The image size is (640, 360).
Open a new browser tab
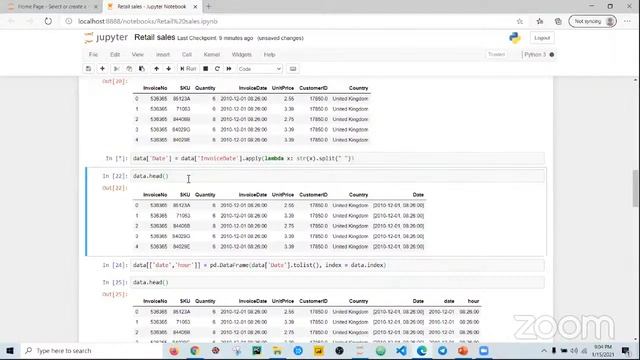pos(209,7)
